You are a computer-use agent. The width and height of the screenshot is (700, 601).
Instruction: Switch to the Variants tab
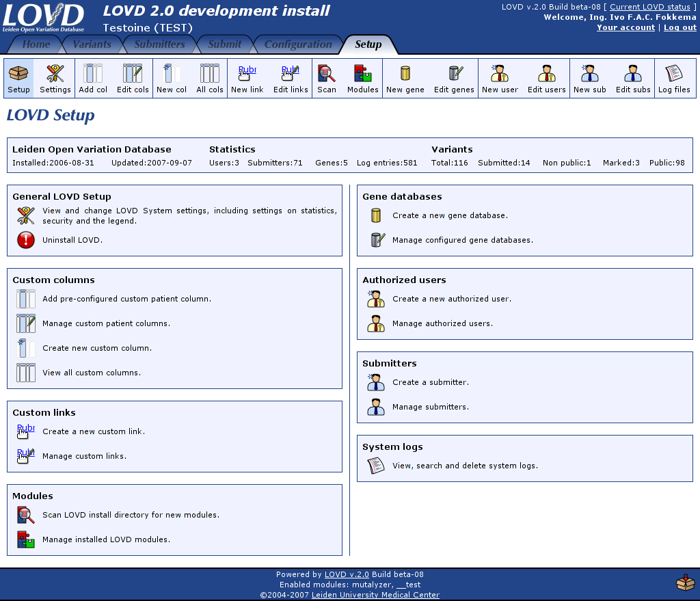[x=92, y=44]
